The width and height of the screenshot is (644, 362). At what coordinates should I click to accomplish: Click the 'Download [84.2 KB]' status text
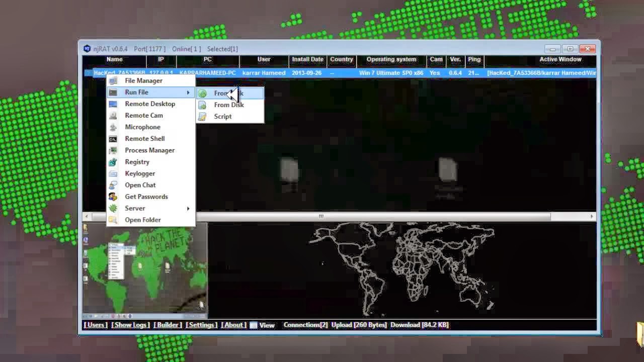click(x=420, y=325)
